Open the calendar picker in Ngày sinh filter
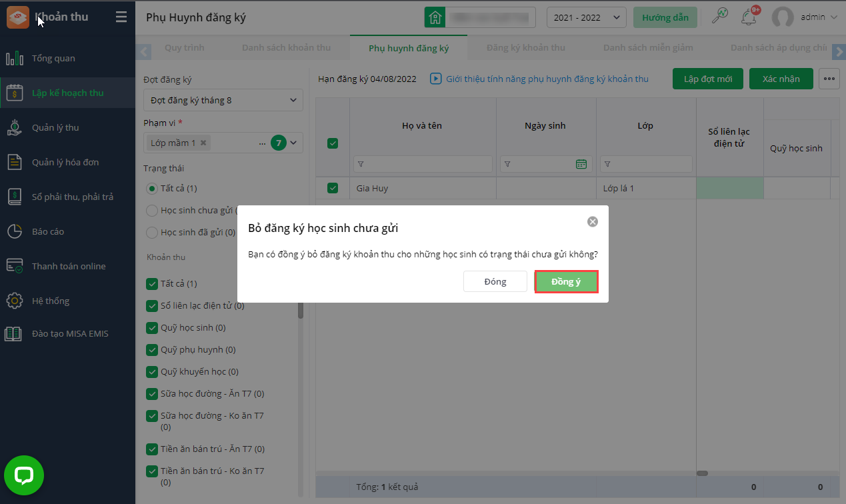This screenshot has width=846, height=504. (x=581, y=164)
